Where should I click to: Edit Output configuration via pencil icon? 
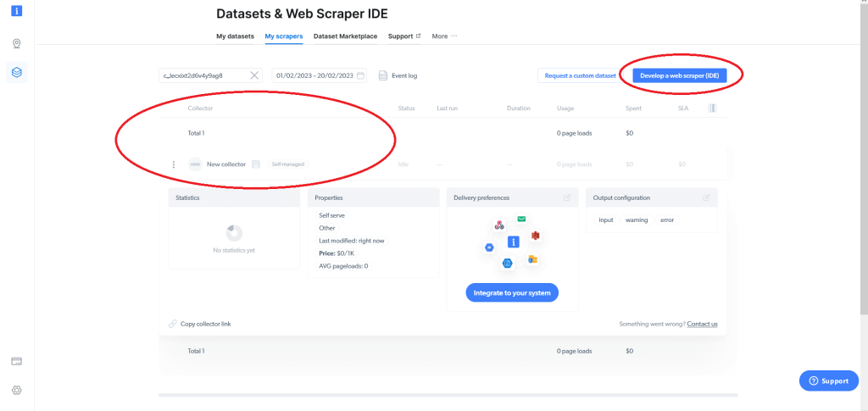coord(706,197)
